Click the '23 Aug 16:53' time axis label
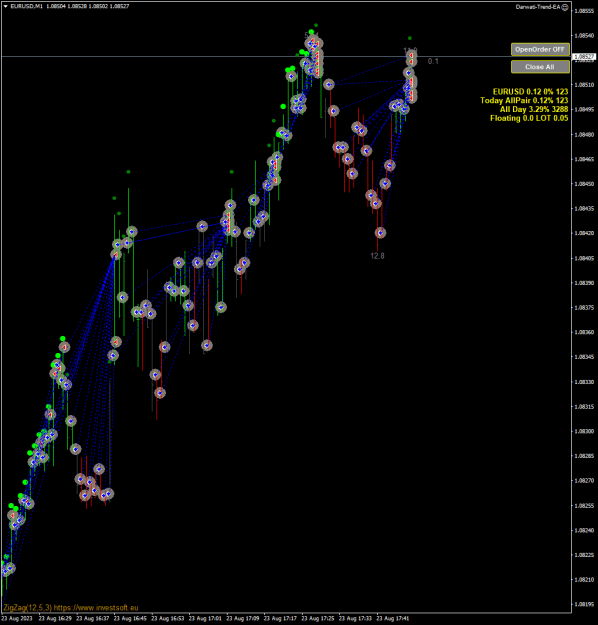 (167, 619)
